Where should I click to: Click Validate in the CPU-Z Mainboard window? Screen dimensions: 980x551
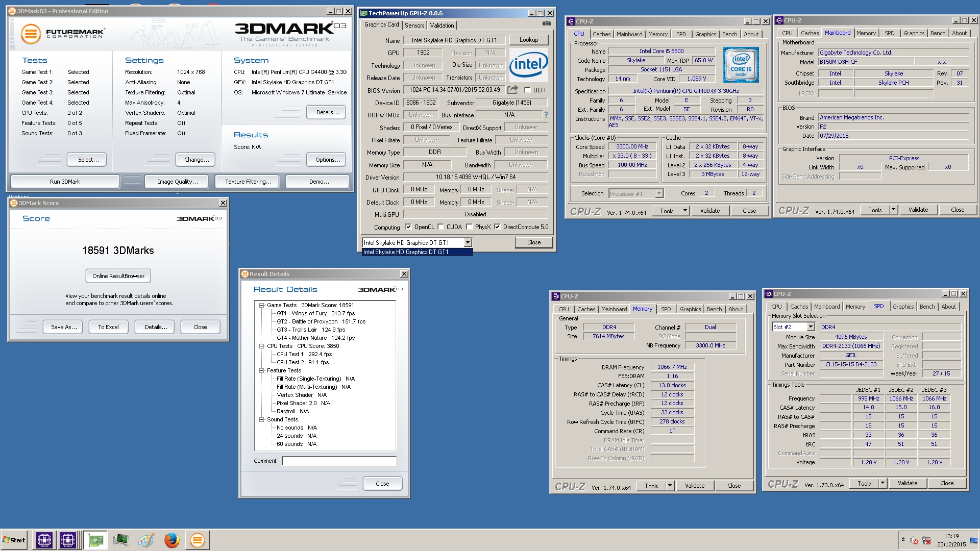[x=918, y=210]
